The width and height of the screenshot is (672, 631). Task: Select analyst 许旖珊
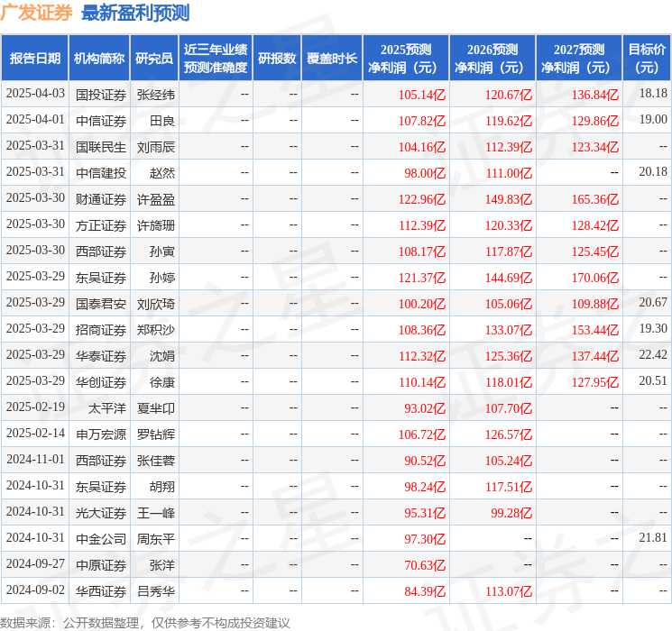[155, 225]
